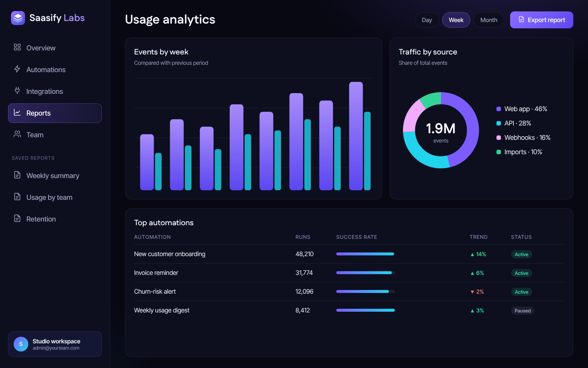
Task: Click the 48,210 runs value
Action: [x=305, y=254]
